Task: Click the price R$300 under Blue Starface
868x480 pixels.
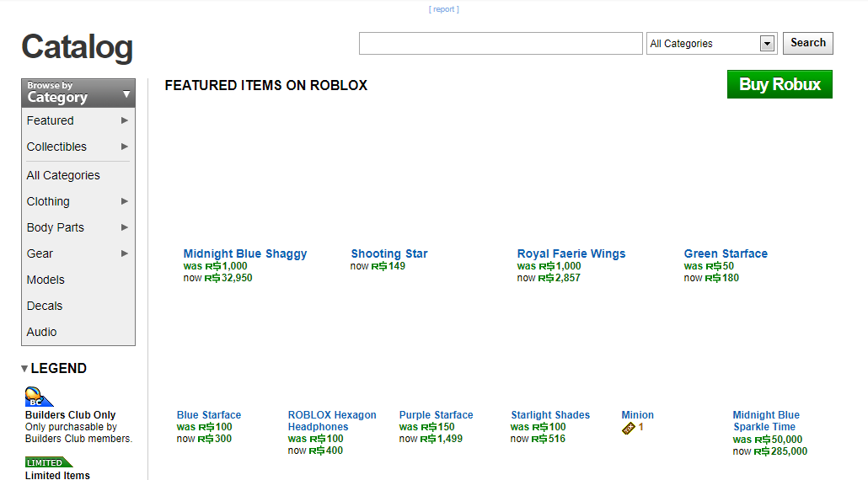Action: pyautogui.click(x=215, y=439)
